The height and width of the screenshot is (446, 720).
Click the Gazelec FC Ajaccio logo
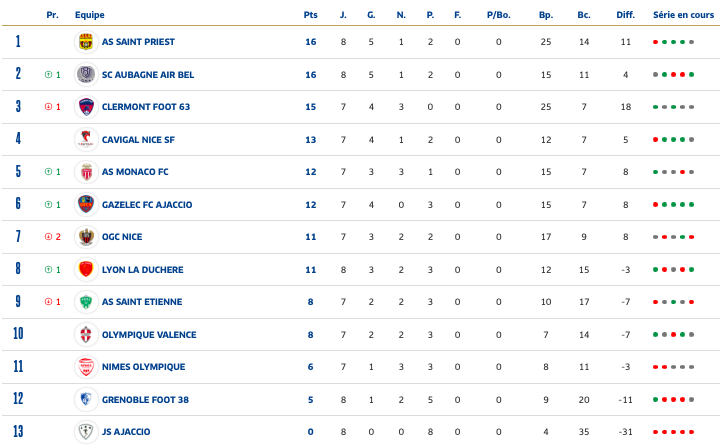(x=85, y=205)
